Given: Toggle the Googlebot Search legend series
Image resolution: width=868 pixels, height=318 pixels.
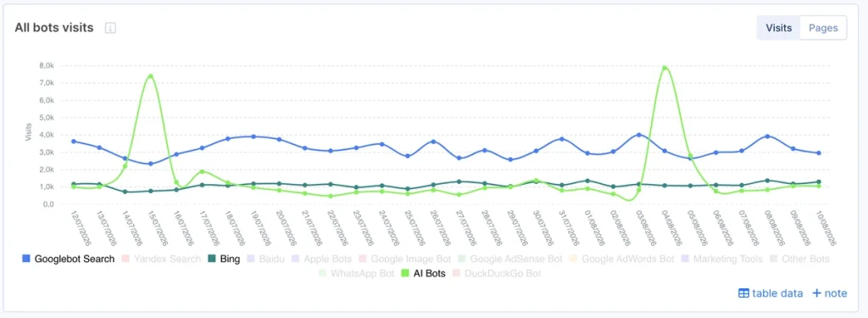Looking at the screenshot, I should pos(68,259).
